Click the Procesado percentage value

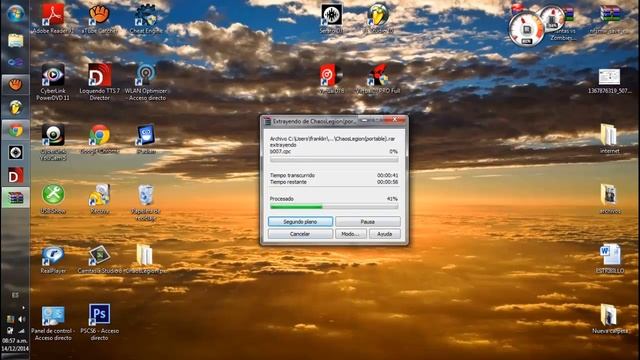tap(392, 199)
